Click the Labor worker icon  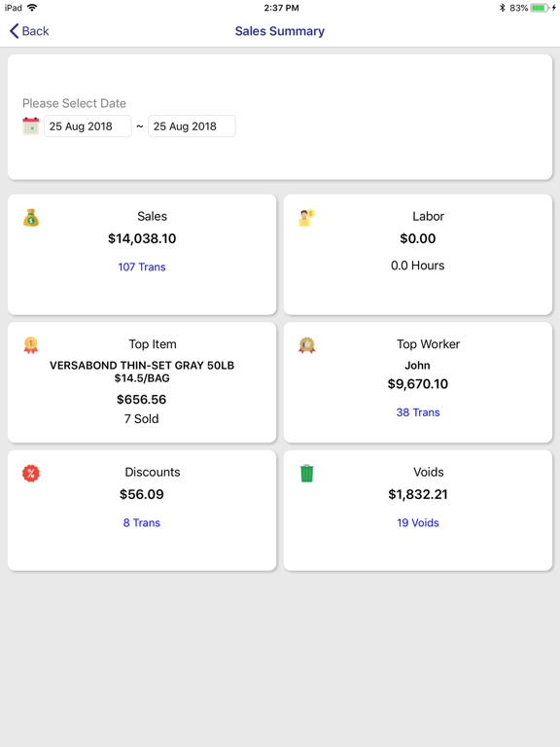306,218
